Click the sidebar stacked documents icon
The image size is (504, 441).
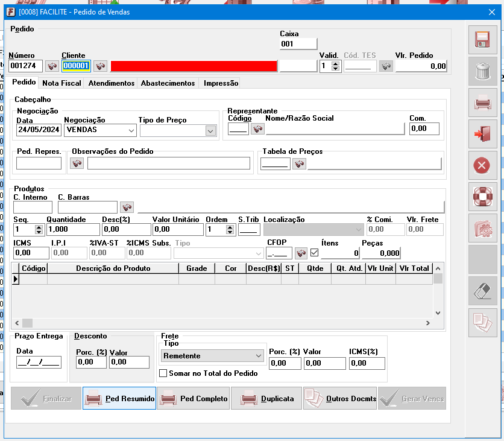[482, 323]
